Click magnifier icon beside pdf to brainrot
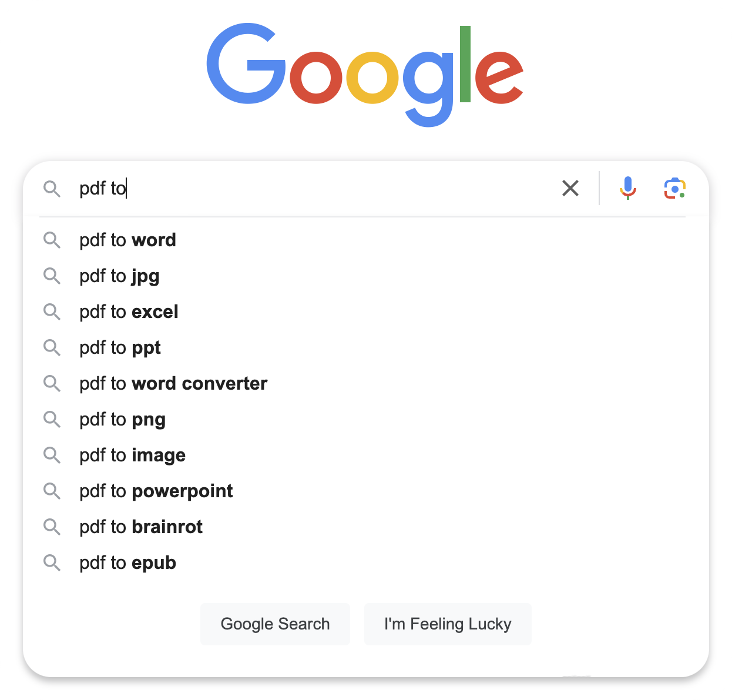The image size is (732, 700). tap(52, 527)
